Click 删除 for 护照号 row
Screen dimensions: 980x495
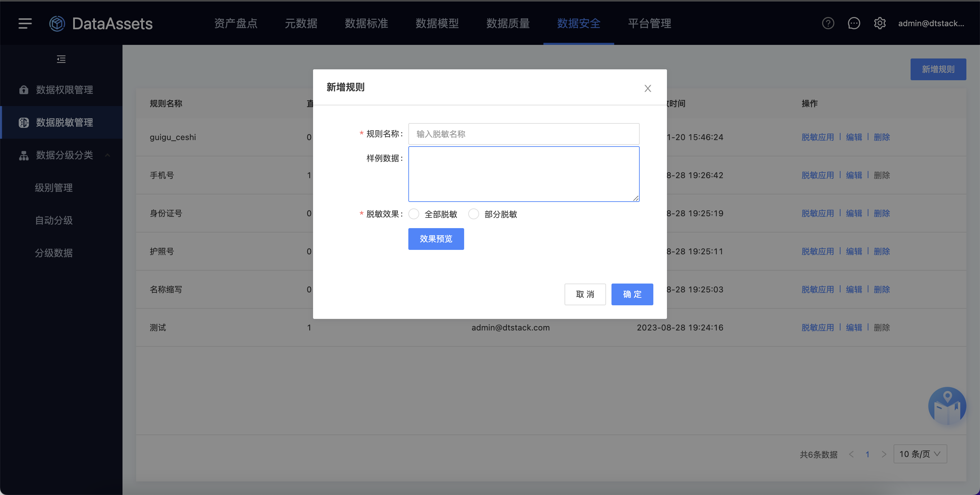tap(882, 251)
